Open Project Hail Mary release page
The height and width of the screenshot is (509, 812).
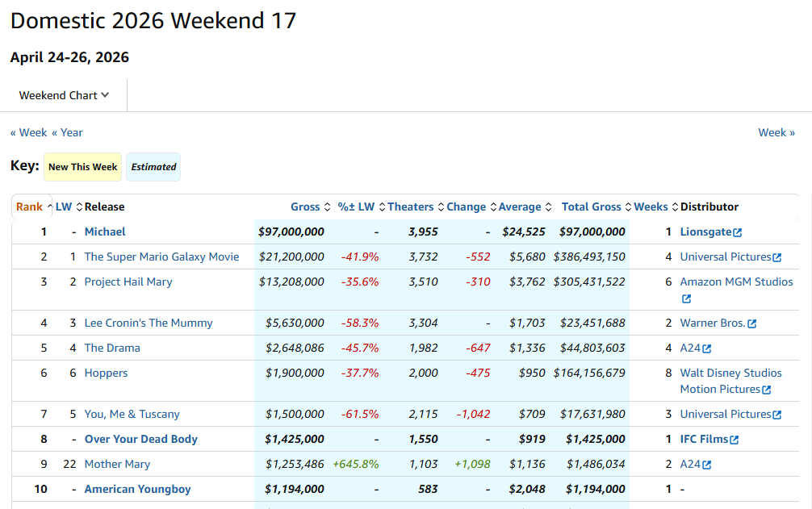coord(128,282)
